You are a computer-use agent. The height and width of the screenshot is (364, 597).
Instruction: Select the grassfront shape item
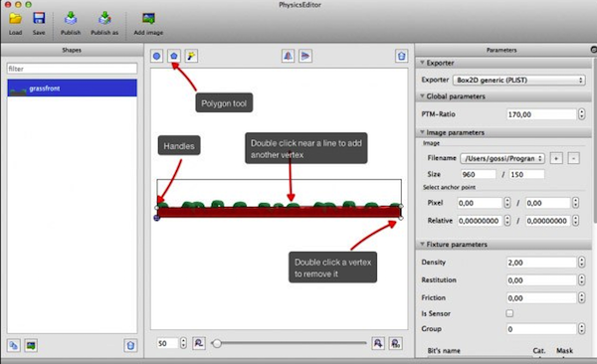72,88
